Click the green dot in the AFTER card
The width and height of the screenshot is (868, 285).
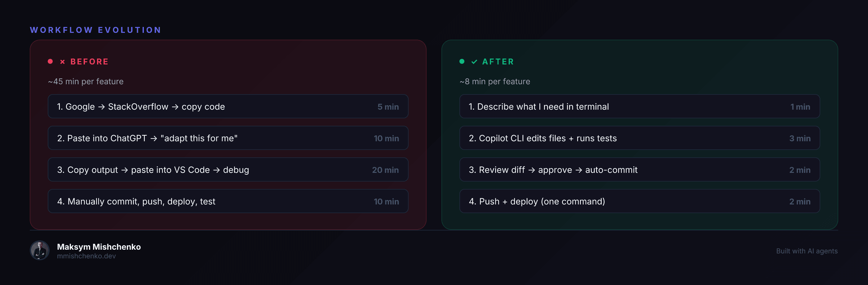(x=462, y=61)
